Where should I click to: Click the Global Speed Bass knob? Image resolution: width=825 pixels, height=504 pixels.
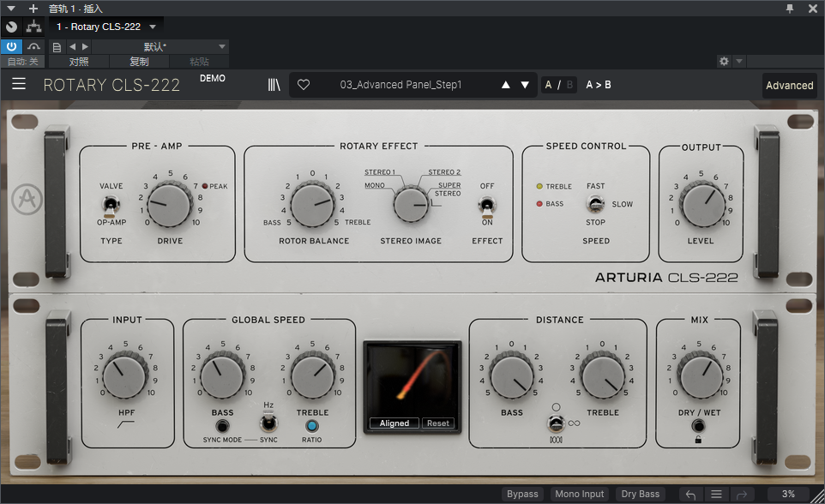(x=223, y=375)
